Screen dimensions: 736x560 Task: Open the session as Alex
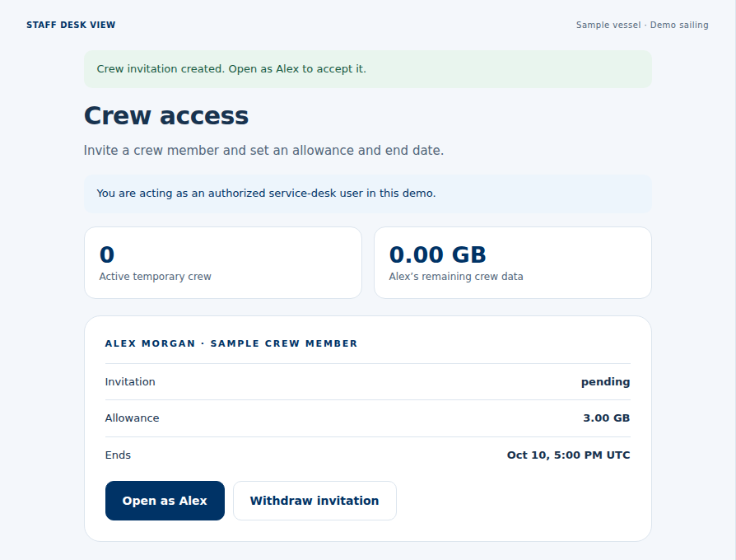pos(165,501)
